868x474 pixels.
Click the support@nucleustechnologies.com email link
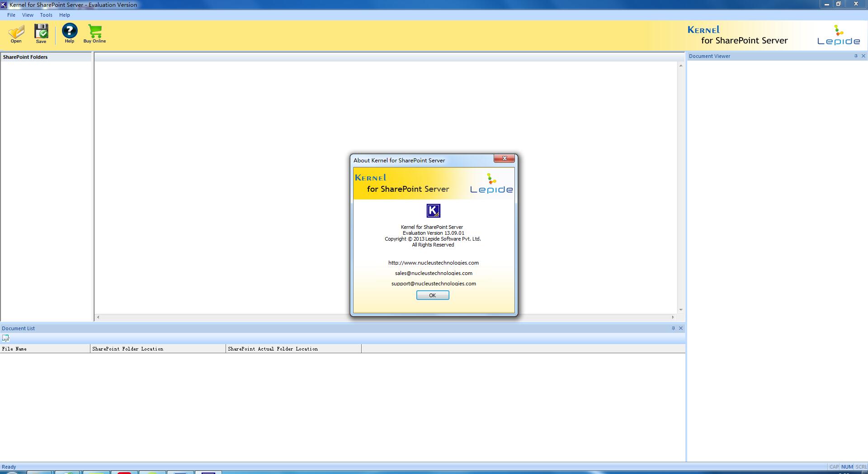coord(434,284)
